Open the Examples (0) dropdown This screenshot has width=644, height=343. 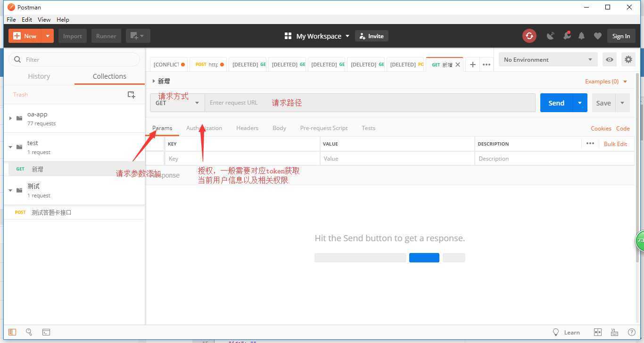point(606,82)
